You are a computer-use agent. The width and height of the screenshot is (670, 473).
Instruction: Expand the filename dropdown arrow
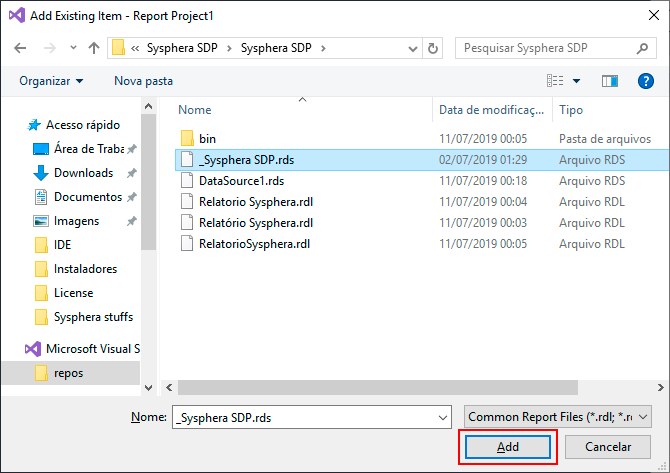point(443,417)
